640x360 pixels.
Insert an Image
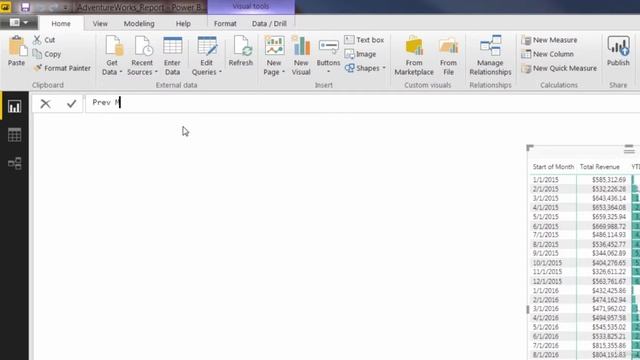[360, 54]
